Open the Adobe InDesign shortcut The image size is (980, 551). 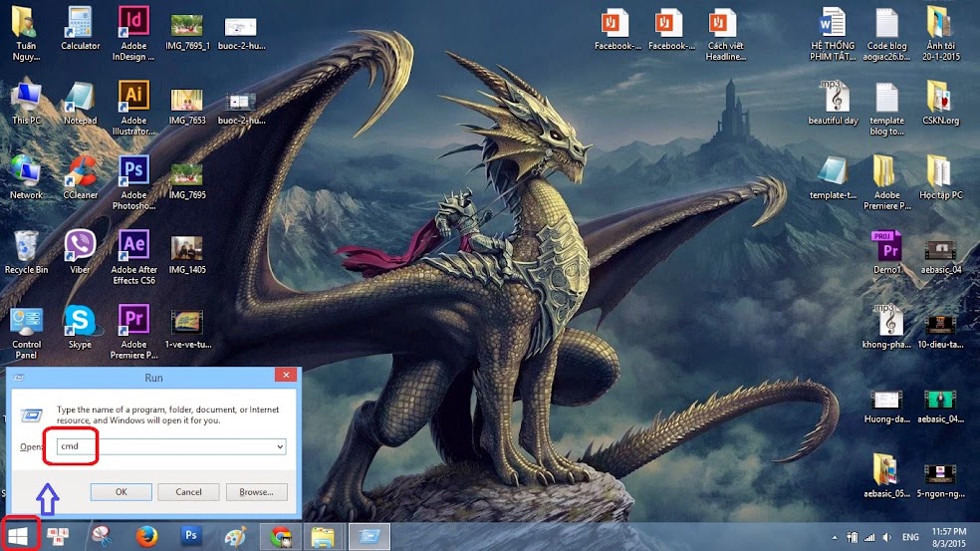[133, 33]
